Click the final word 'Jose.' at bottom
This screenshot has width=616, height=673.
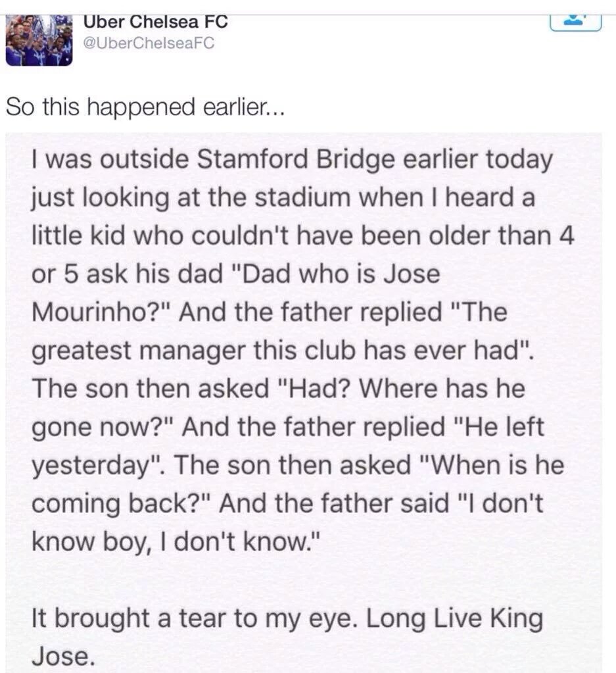[x=62, y=657]
